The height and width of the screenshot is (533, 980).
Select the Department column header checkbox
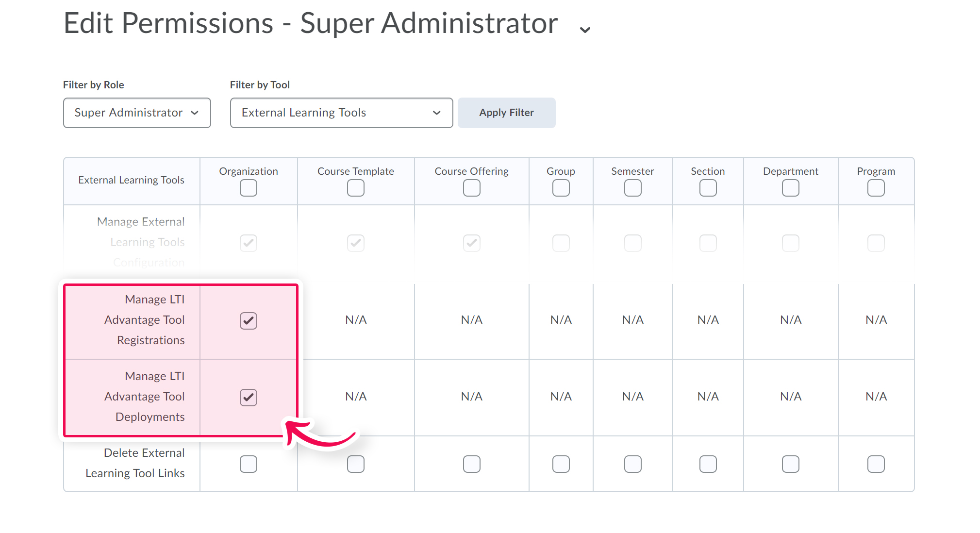(790, 188)
